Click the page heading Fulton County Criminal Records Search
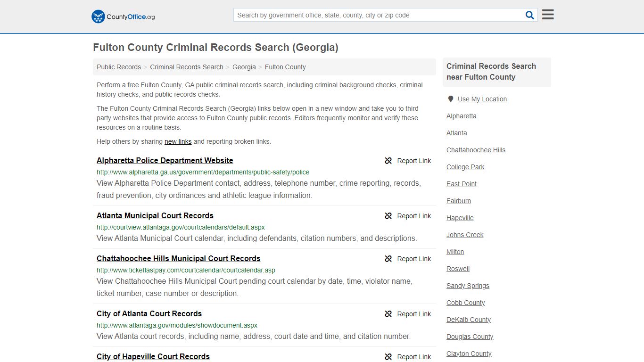 click(215, 48)
